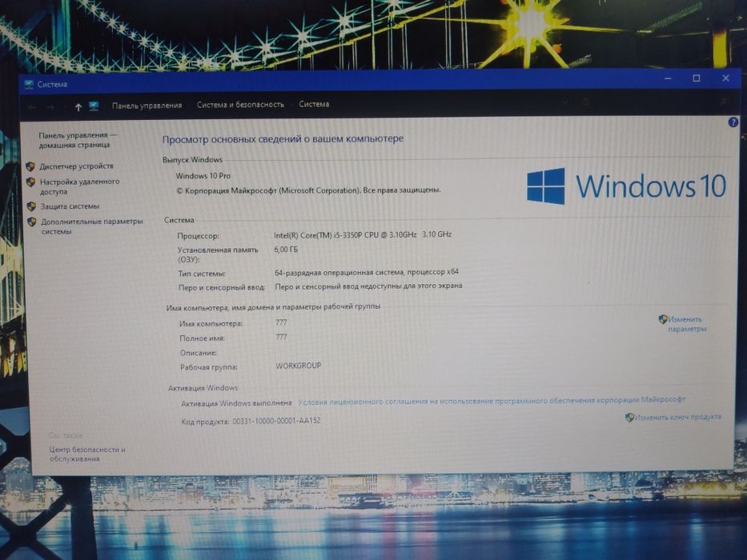Click the Windows 10 logo
Screen dimensions: 747x560
(626, 186)
